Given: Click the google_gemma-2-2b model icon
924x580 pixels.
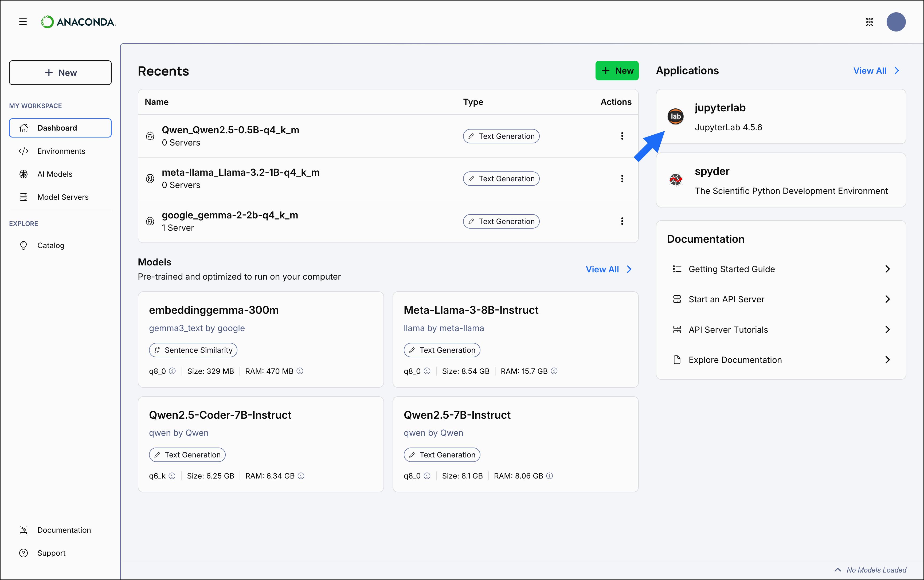Looking at the screenshot, I should coord(150,221).
